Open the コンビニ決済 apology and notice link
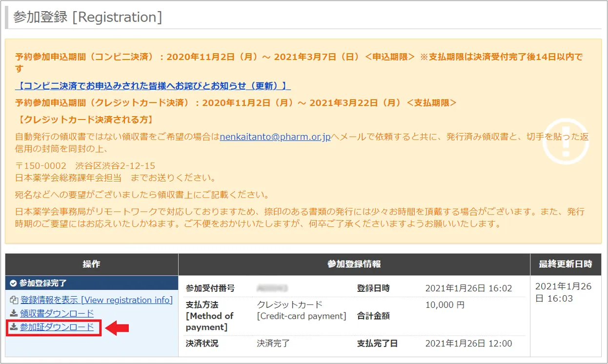 click(x=153, y=86)
